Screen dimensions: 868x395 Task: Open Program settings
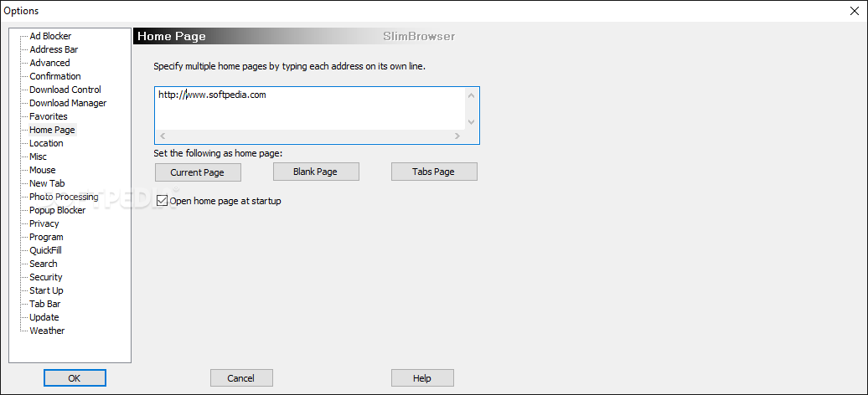click(x=47, y=237)
